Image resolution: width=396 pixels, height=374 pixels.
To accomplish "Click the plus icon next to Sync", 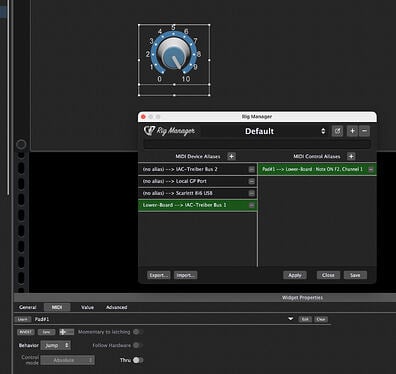I will [x=66, y=332].
